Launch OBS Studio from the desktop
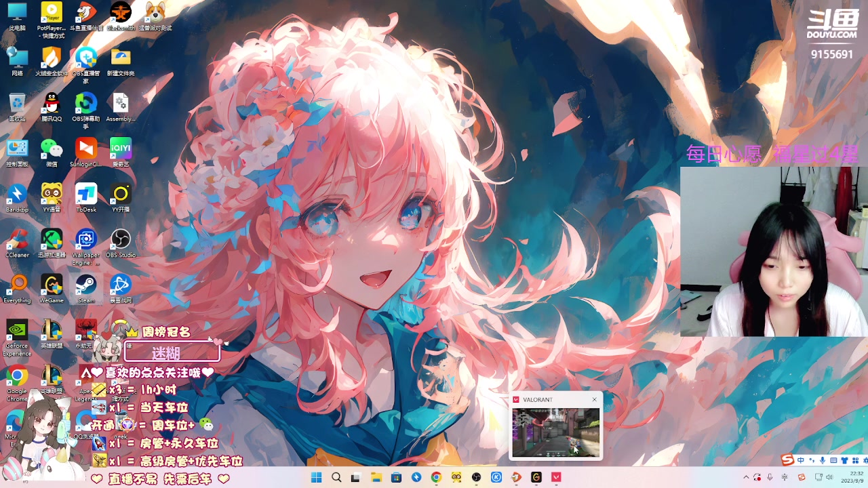Screen dimensions: 868x488 (x=121, y=243)
